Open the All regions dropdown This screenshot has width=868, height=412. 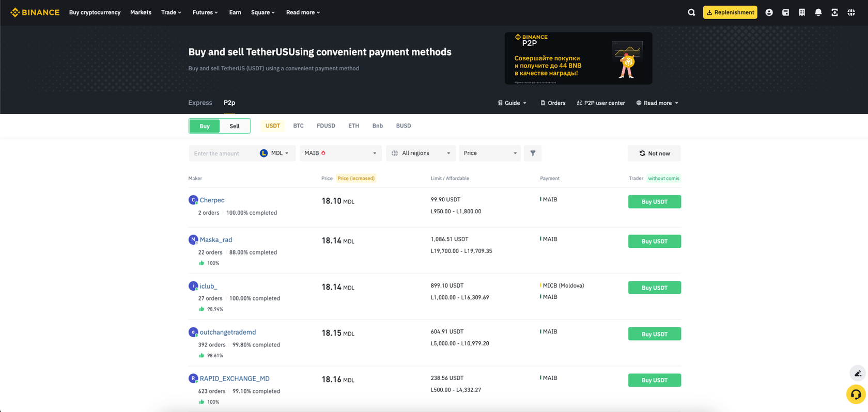tap(421, 153)
